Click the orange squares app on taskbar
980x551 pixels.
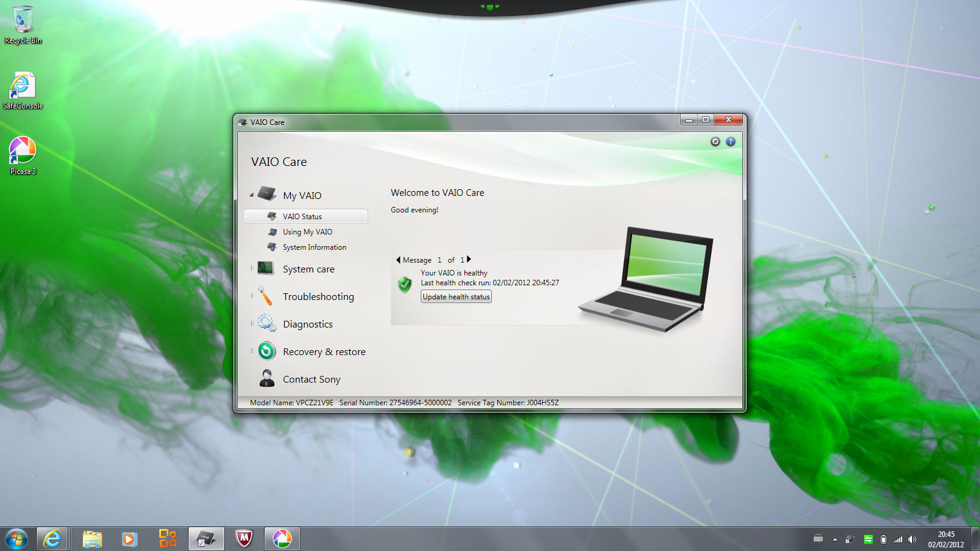coord(167,539)
